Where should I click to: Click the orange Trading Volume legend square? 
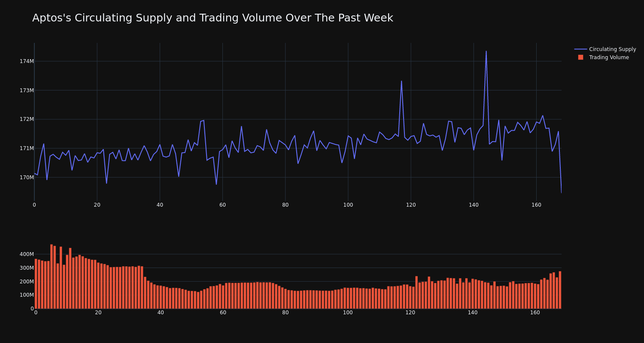coord(580,57)
